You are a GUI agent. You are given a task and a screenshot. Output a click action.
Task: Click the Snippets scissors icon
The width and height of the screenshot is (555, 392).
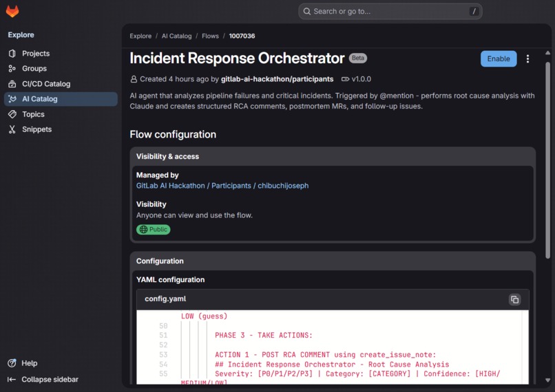[x=12, y=129]
